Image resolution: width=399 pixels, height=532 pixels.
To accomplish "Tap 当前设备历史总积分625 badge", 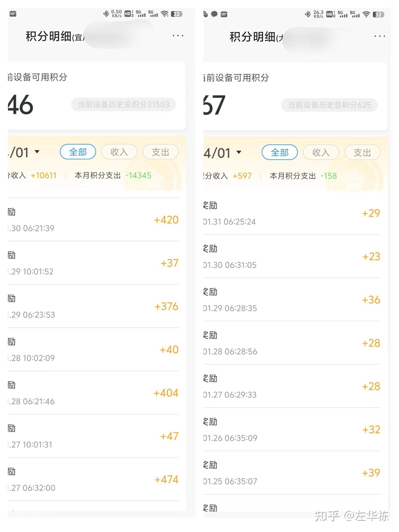I will pos(329,105).
